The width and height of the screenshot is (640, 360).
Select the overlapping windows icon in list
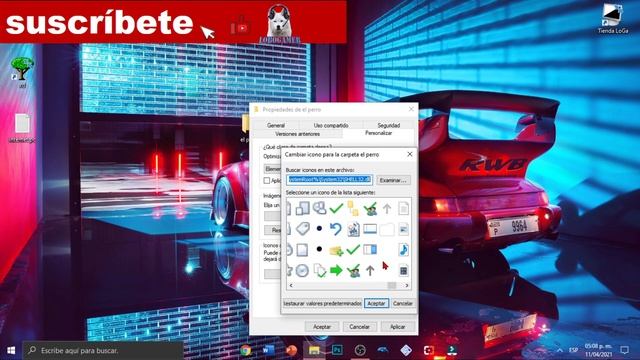click(x=302, y=209)
